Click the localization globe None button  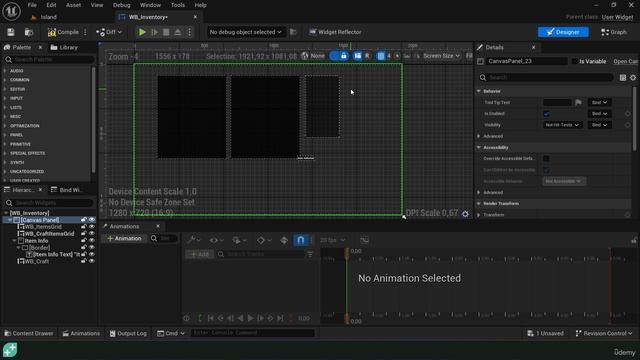[313, 56]
